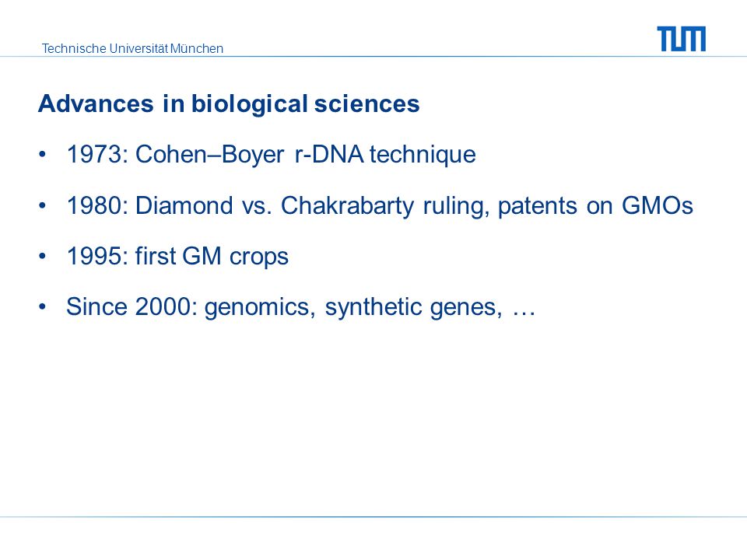
Task: Select the Advances in biological sciences title
Action: pyautogui.click(x=229, y=103)
